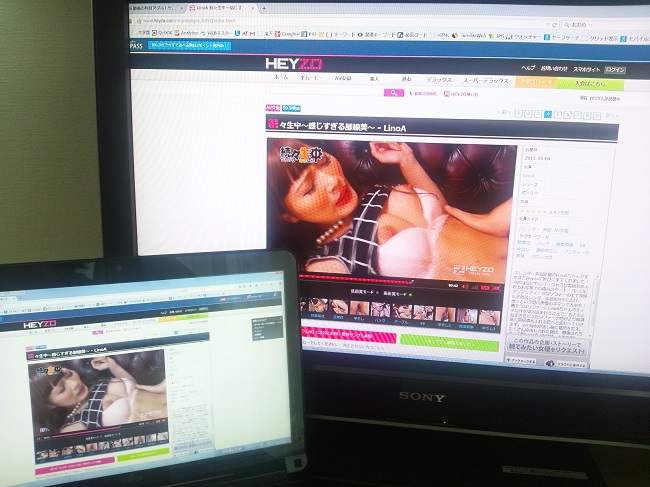Open the SimilarWeb bookmark
This screenshot has width=650, height=487.
(469, 36)
